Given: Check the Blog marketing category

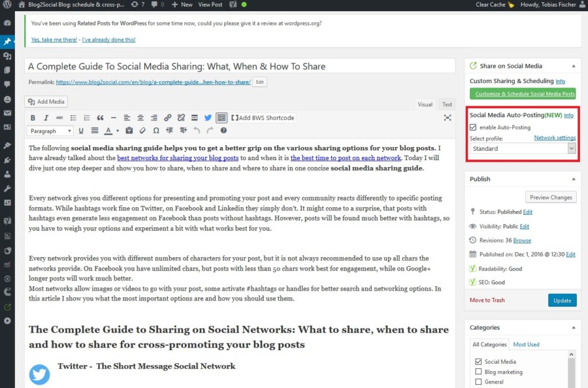Looking at the screenshot, I should point(478,372).
